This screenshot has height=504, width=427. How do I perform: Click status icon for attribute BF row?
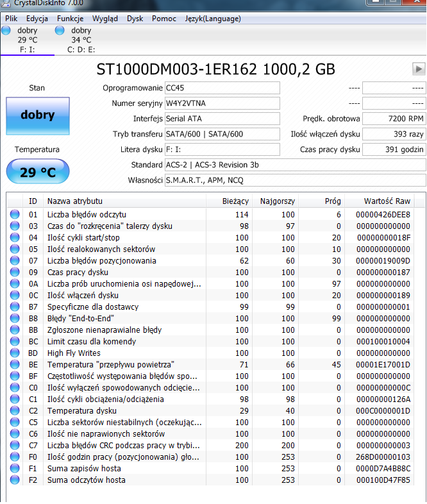click(15, 376)
